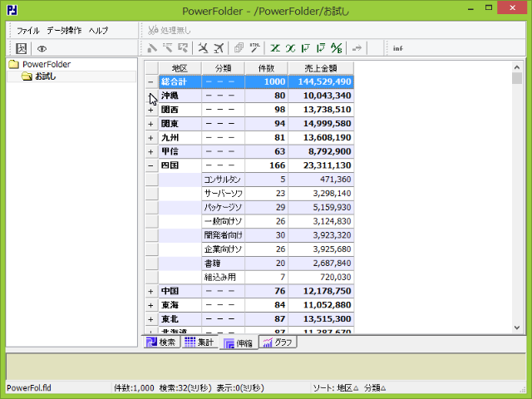The height and width of the screenshot is (399, 532).
Task: Switch to the 検索 tab
Action: click(x=161, y=342)
